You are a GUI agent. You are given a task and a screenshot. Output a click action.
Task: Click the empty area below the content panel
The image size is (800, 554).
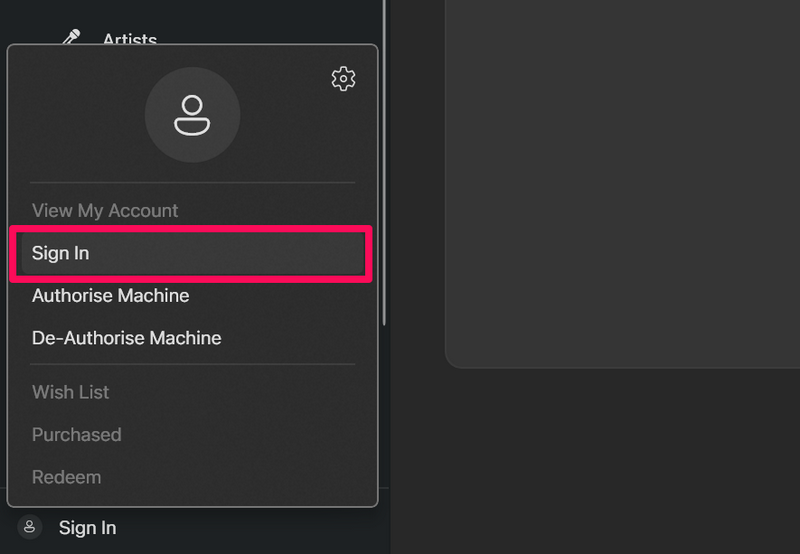600,460
